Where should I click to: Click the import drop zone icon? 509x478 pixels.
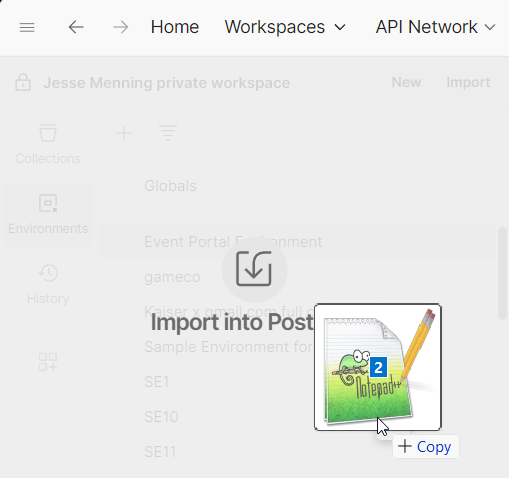(x=254, y=269)
